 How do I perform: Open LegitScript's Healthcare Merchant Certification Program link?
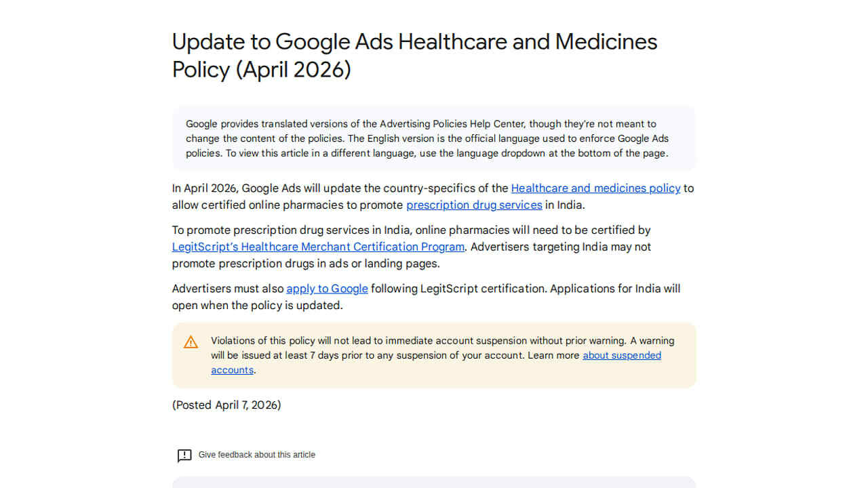point(318,247)
